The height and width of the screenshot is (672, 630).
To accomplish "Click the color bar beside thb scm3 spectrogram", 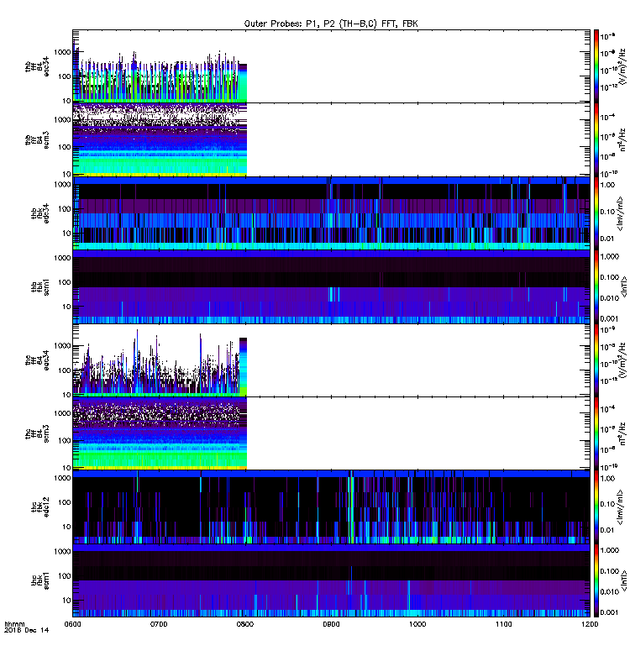I will pos(596,139).
